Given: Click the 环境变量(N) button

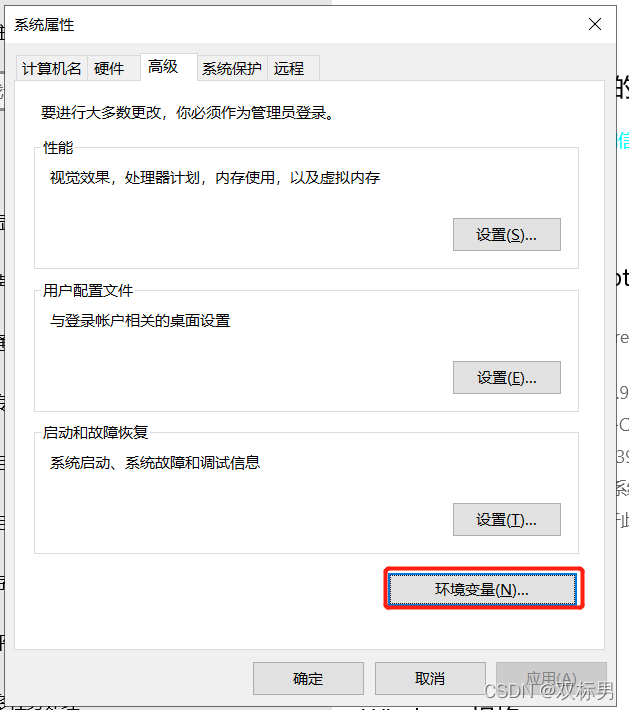Looking at the screenshot, I should (x=482, y=589).
